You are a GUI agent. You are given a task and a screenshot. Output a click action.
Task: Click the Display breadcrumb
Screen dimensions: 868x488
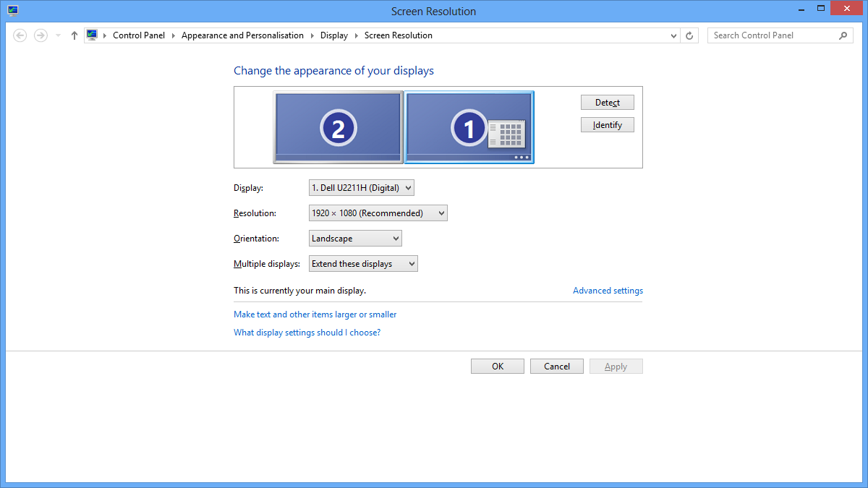334,35
